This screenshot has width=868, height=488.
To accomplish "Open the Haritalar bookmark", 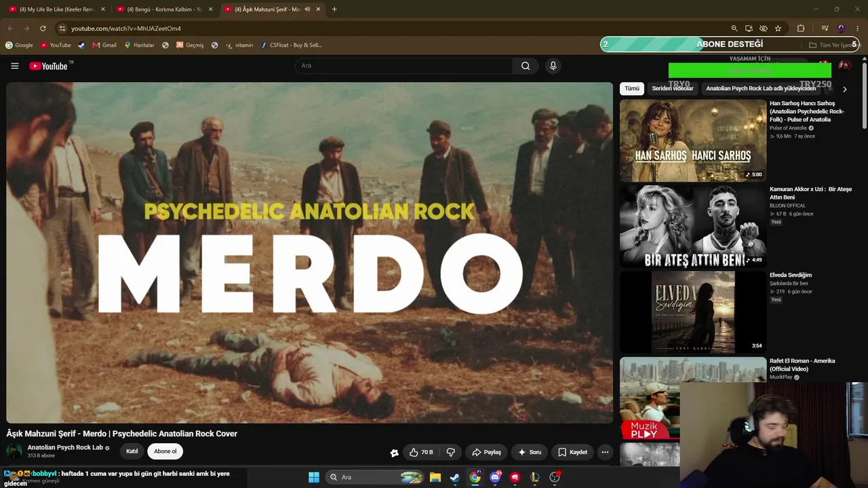I will (x=139, y=45).
